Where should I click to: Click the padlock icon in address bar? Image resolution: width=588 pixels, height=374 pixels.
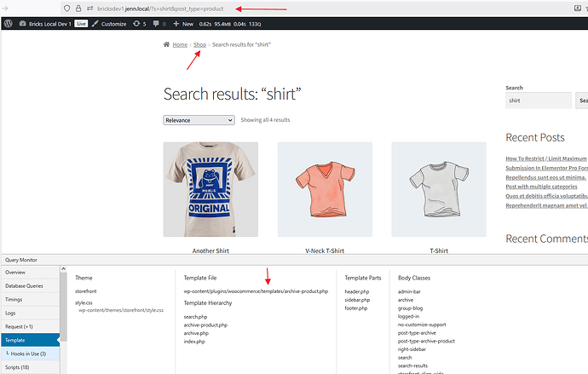(x=78, y=8)
